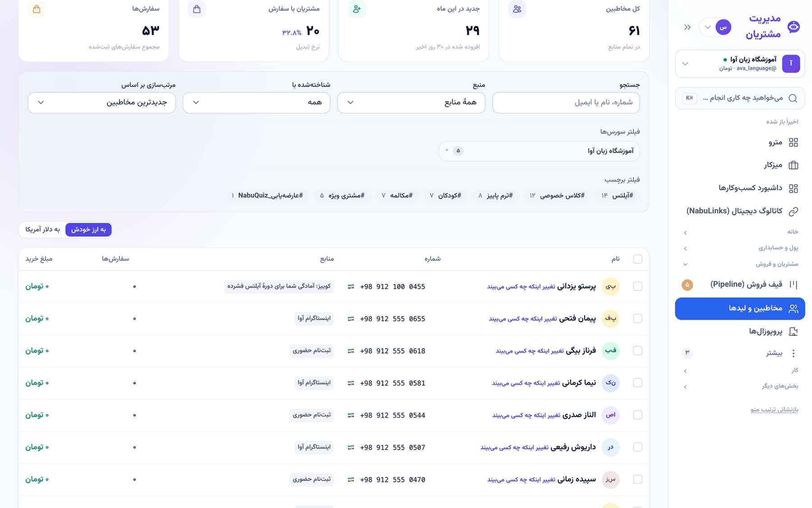Switch currency to به ارز خودش
Viewport: 812px width, 508px height.
click(88, 230)
